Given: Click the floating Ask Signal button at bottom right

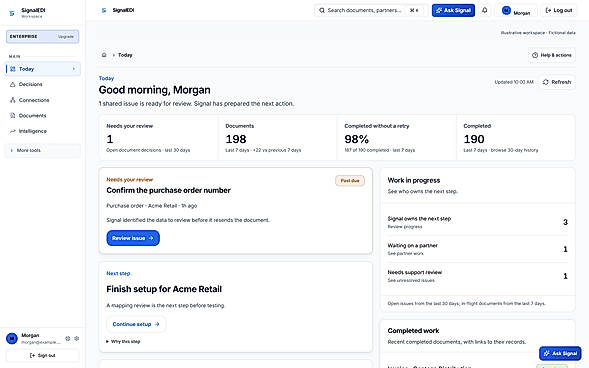Looking at the screenshot, I should point(560,353).
